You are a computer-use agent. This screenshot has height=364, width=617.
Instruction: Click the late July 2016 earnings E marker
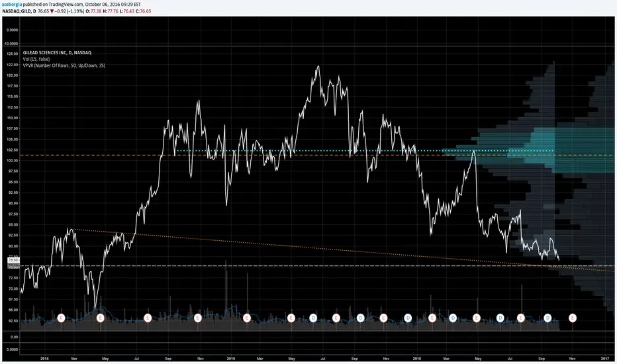click(521, 318)
